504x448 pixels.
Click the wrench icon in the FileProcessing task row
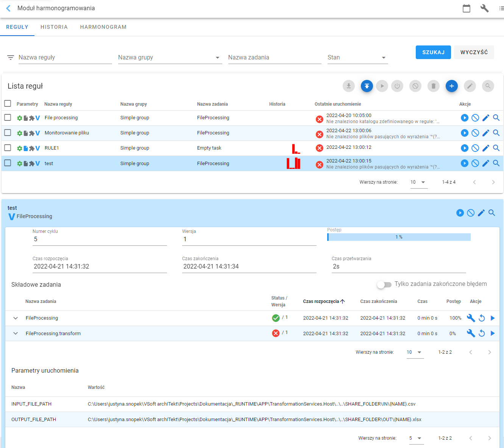coord(471,318)
